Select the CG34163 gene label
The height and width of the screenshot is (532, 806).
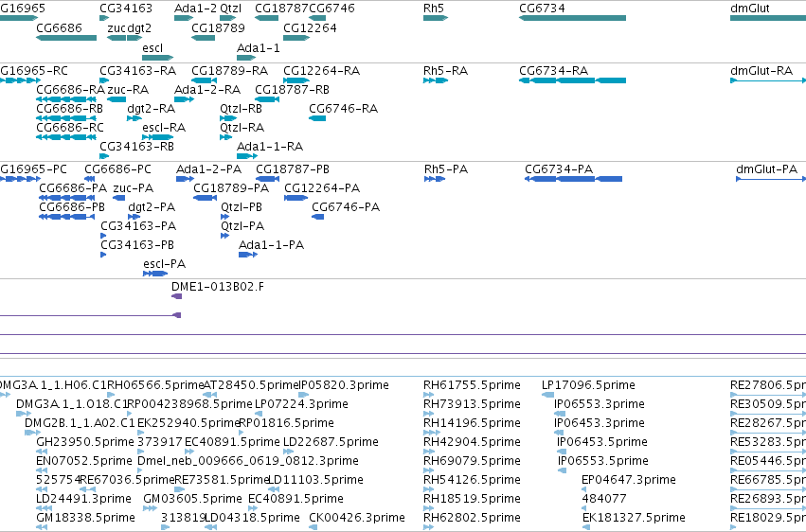[x=126, y=9]
